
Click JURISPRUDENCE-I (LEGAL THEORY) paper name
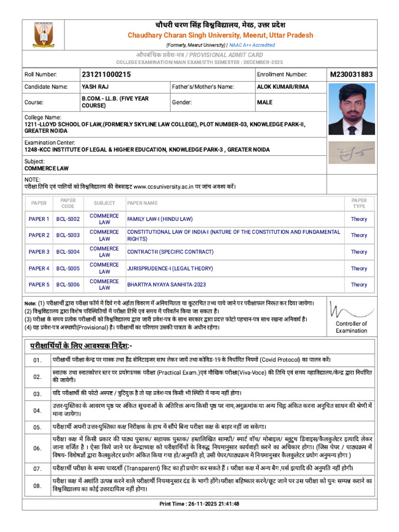(x=170, y=269)
